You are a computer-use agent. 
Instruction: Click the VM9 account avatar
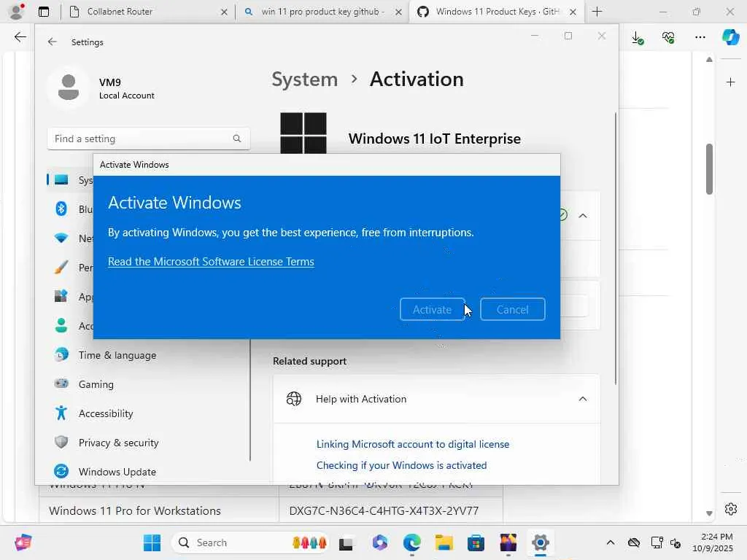point(69,87)
